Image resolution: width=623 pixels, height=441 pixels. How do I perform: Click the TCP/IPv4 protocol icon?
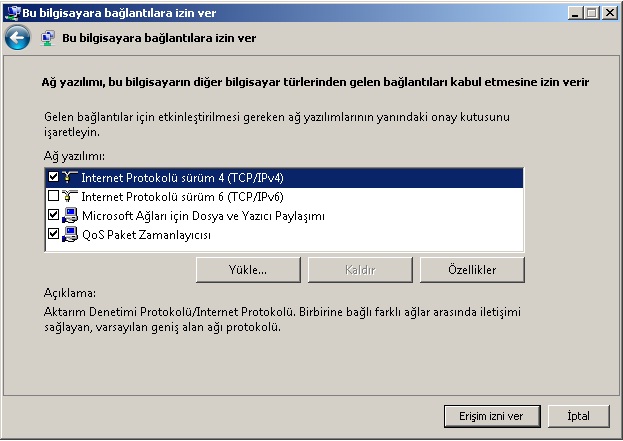70,177
